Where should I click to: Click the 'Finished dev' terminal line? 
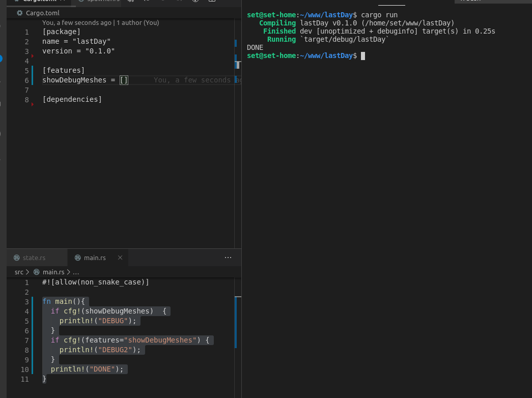pos(379,31)
